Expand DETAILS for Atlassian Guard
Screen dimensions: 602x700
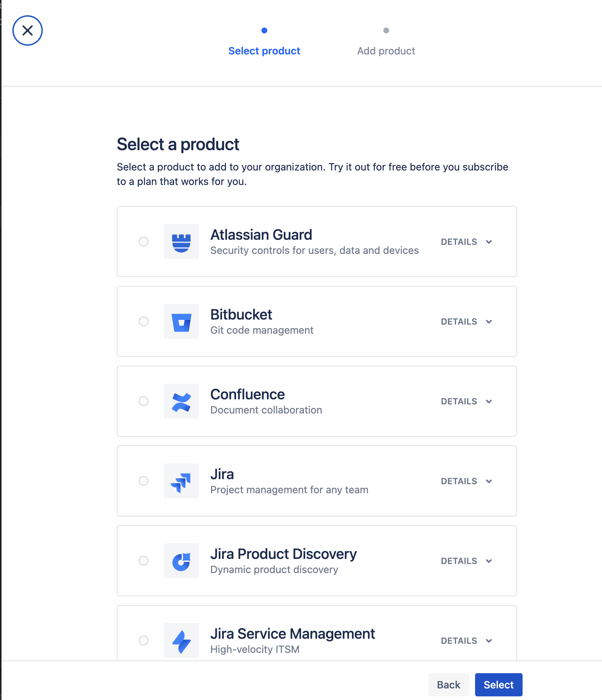(466, 242)
